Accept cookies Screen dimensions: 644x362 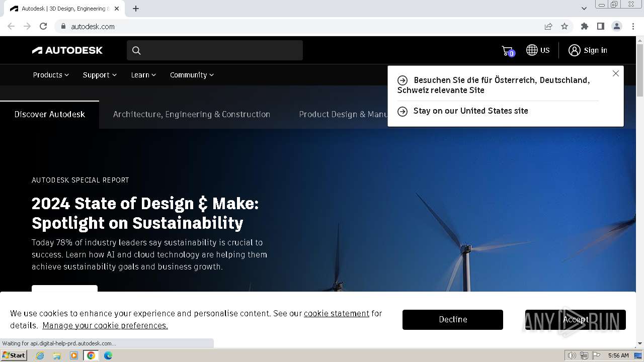click(x=575, y=320)
